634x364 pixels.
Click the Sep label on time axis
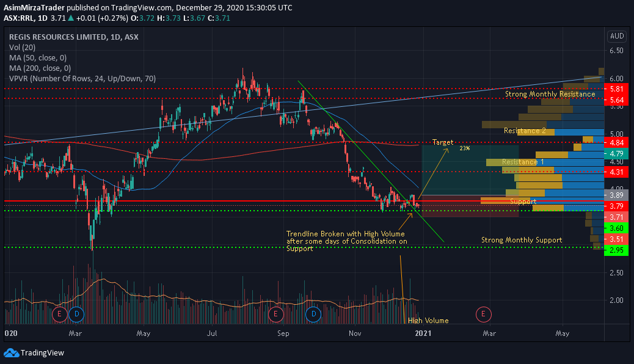(x=283, y=333)
